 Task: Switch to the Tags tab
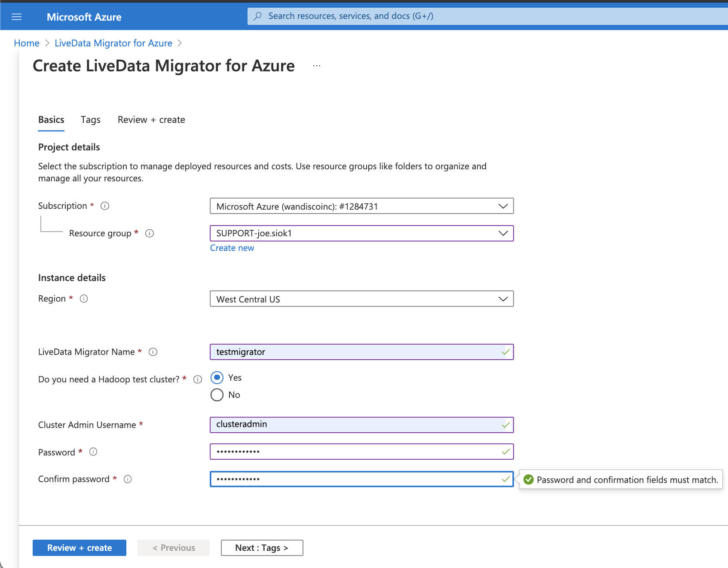click(x=90, y=119)
